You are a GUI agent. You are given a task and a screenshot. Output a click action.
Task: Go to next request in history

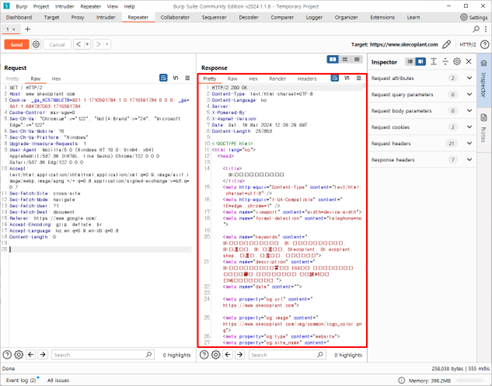click(x=98, y=44)
